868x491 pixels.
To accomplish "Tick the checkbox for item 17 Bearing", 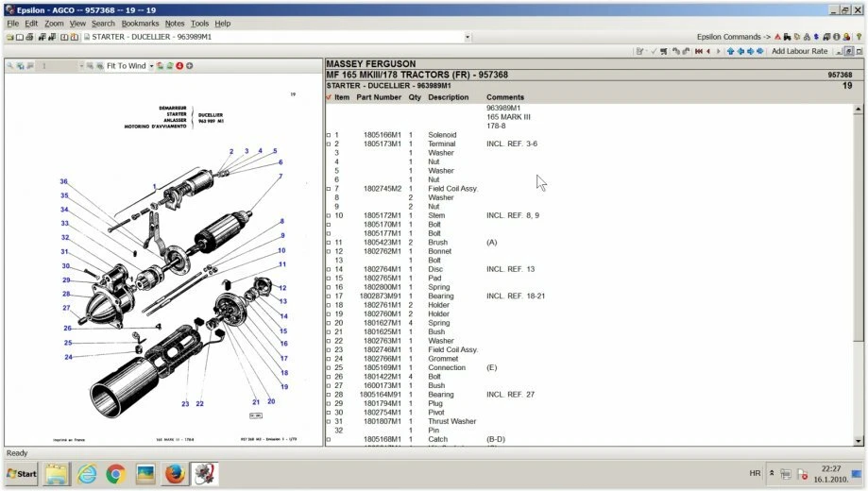I will 329,296.
